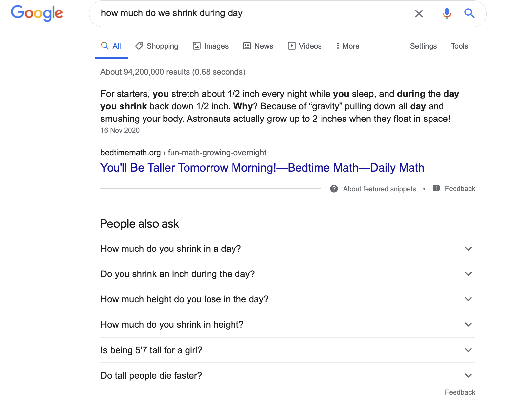532x414 pixels.
Task: Click the question mark featured snippets icon
Action: pyautogui.click(x=334, y=189)
